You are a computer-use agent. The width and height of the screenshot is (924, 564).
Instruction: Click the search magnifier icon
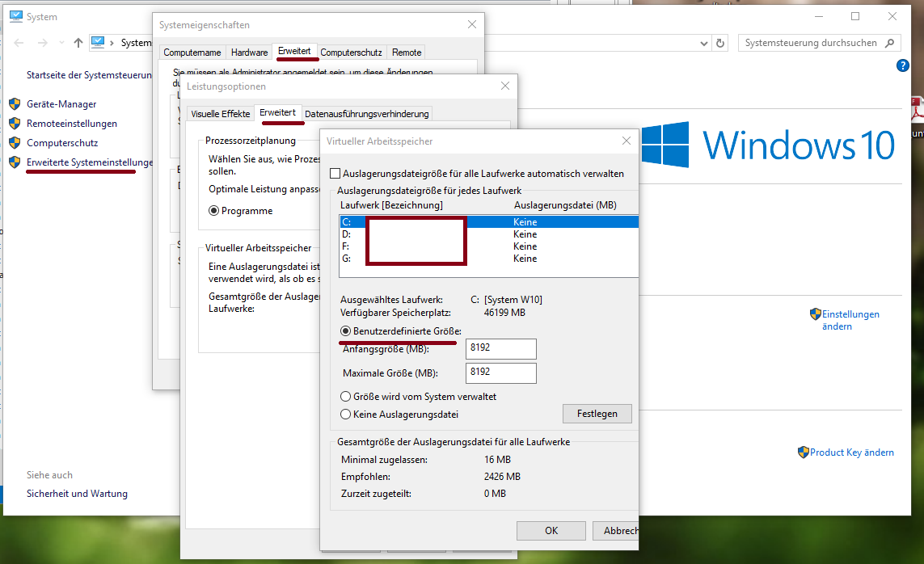point(890,43)
